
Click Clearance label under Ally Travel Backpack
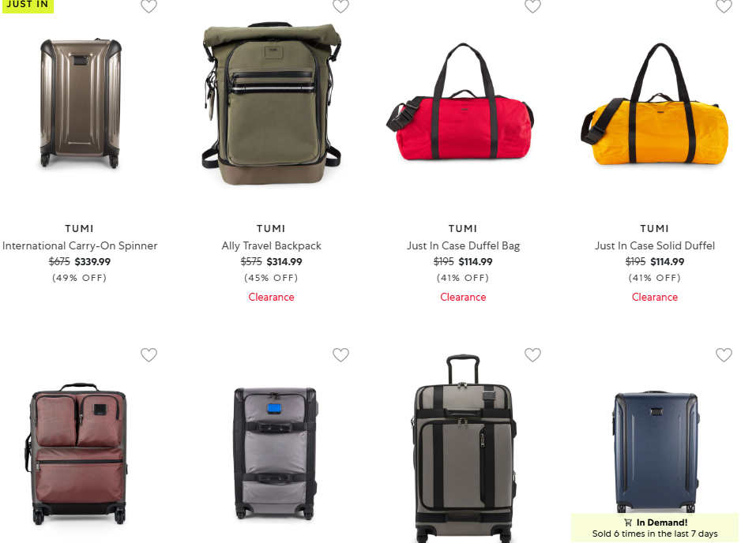point(271,298)
